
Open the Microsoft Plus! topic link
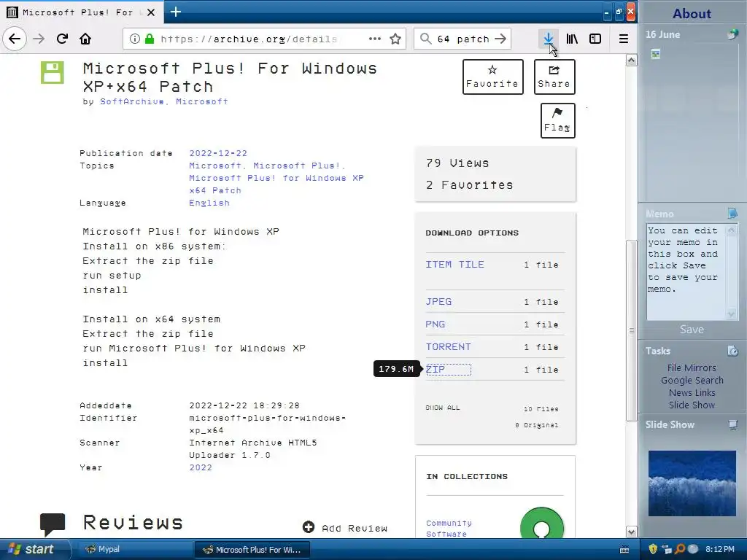(x=297, y=166)
